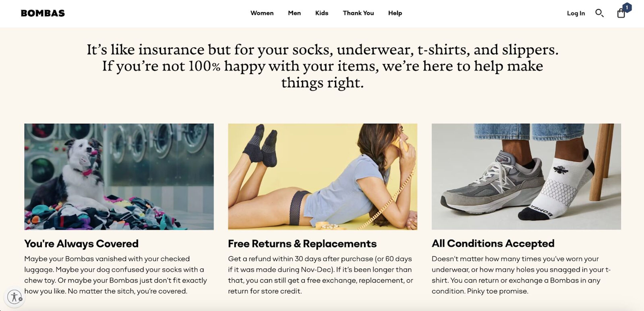
Task: Click the All Conditions Accepted heading
Action: pos(493,244)
